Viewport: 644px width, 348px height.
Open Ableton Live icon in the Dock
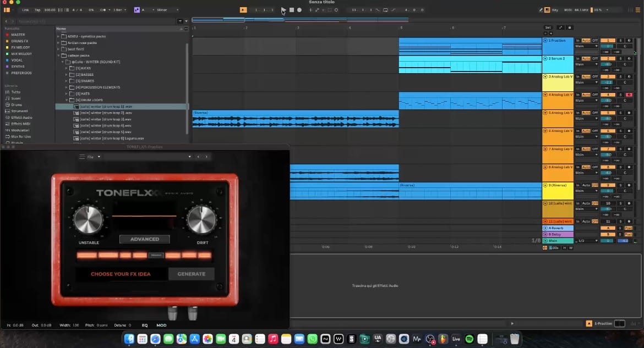(456, 339)
